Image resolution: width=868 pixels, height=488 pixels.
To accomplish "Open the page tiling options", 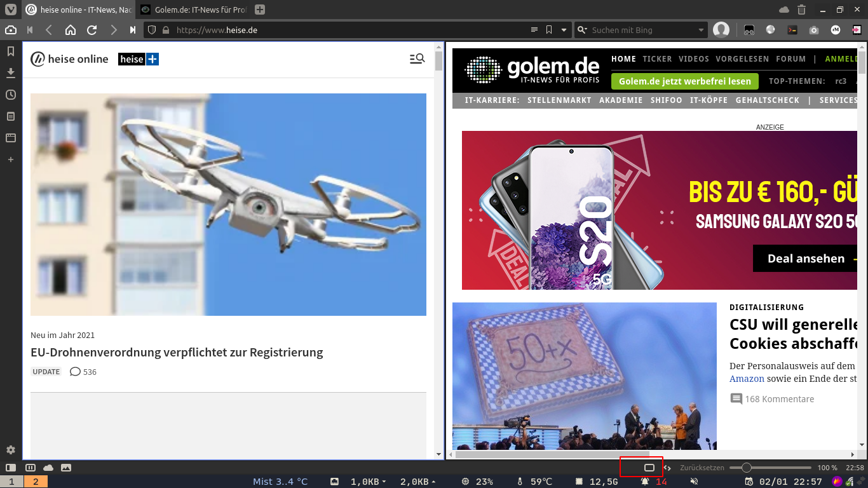I will coord(30,468).
